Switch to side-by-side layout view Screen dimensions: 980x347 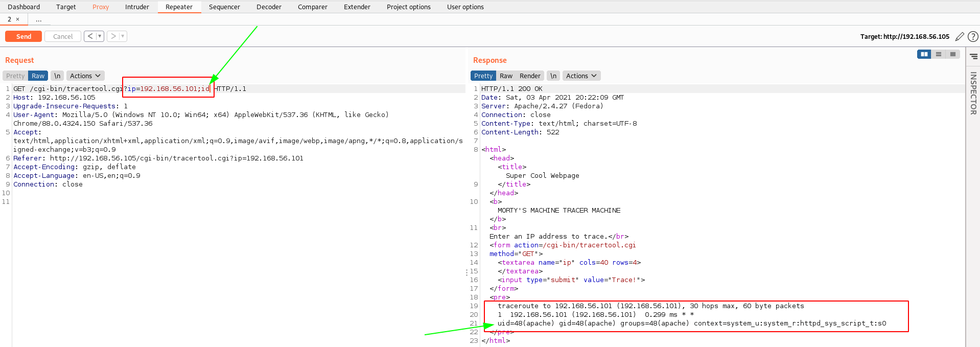pyautogui.click(x=924, y=54)
